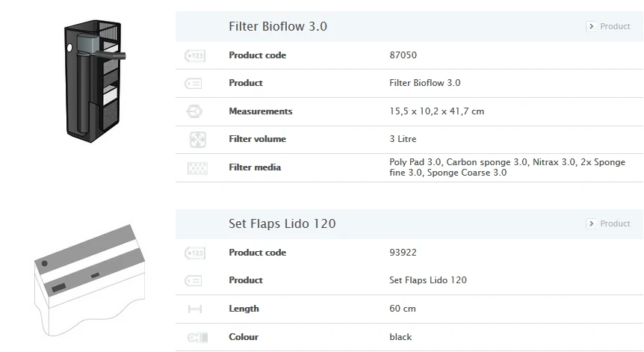This screenshot has width=644, height=352.
Task: Click the Length ruler icon
Action: 195,309
